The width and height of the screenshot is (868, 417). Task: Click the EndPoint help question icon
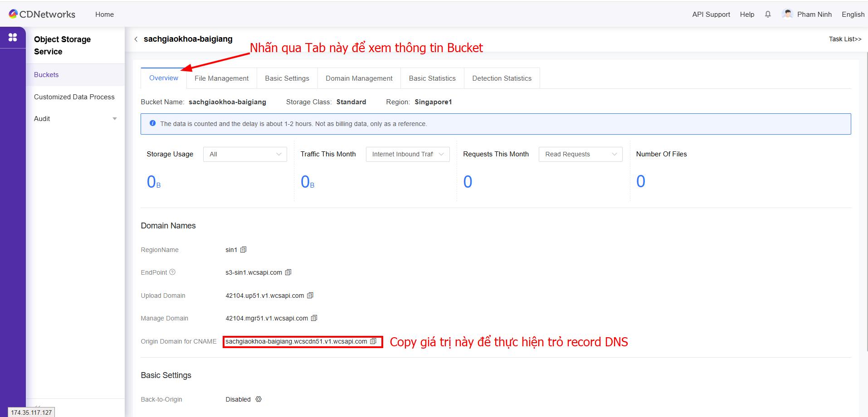click(172, 272)
